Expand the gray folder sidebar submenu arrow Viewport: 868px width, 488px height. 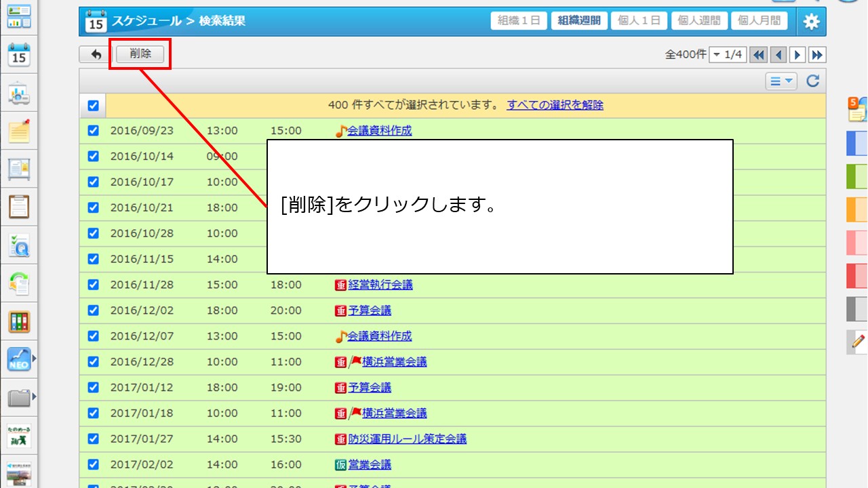point(34,396)
